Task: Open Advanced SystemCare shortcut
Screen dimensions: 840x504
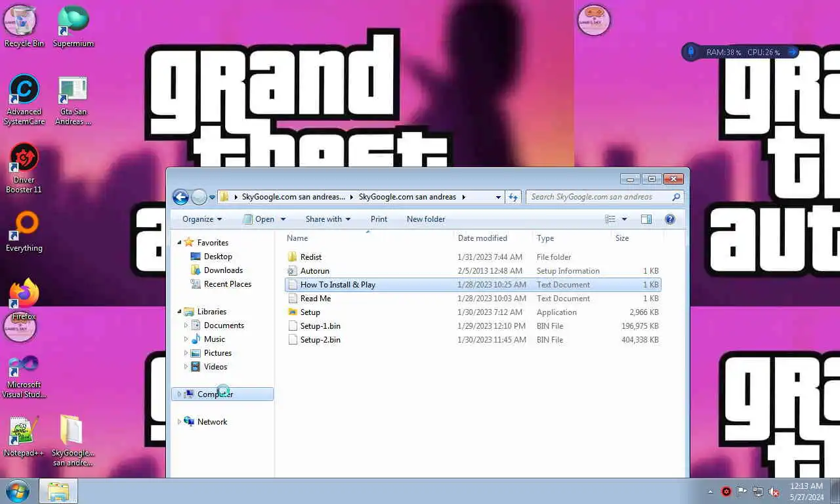Action: point(24,100)
